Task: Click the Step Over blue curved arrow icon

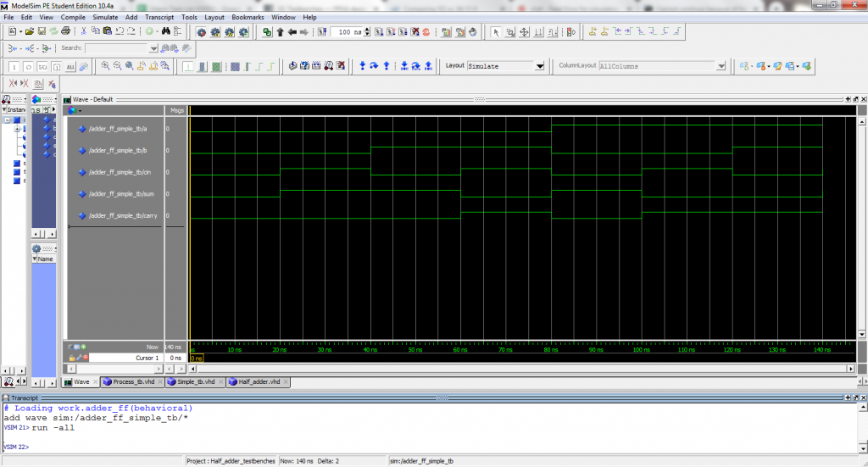Action: point(374,66)
